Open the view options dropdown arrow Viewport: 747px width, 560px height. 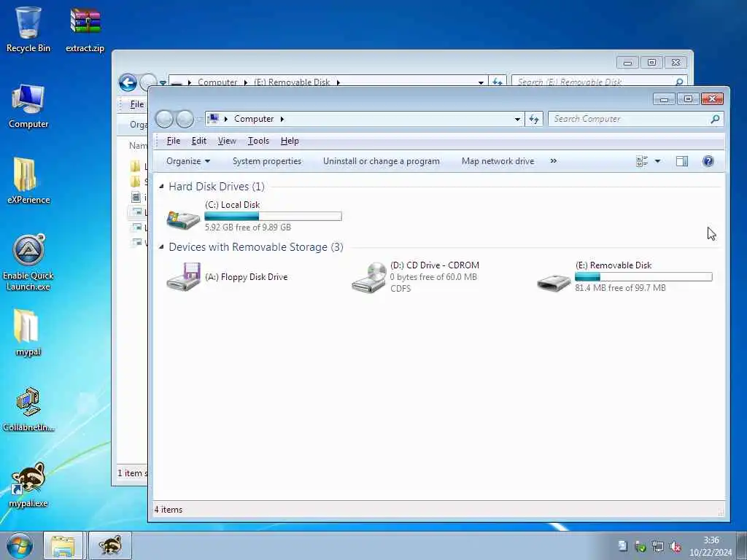(x=657, y=161)
